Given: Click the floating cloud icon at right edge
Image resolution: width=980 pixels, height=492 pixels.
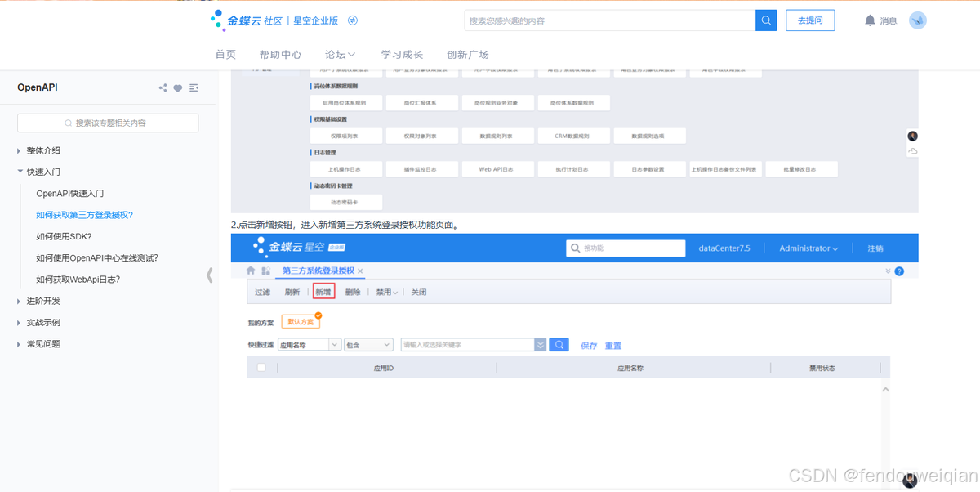Looking at the screenshot, I should 912,151.
